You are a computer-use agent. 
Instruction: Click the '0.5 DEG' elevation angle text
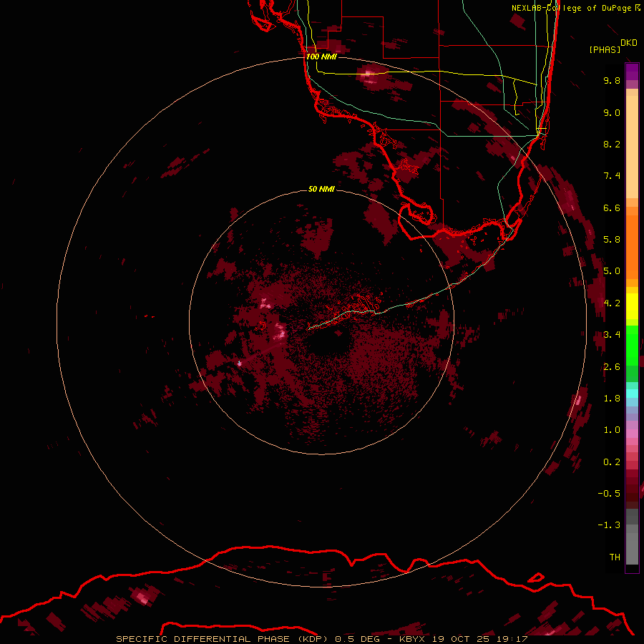(357, 639)
